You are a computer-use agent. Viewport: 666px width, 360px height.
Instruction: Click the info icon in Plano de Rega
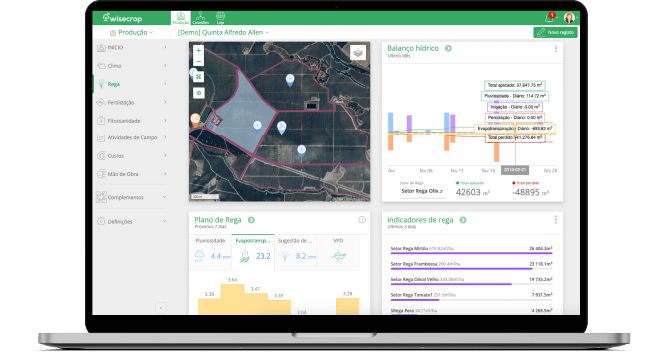tap(362, 219)
